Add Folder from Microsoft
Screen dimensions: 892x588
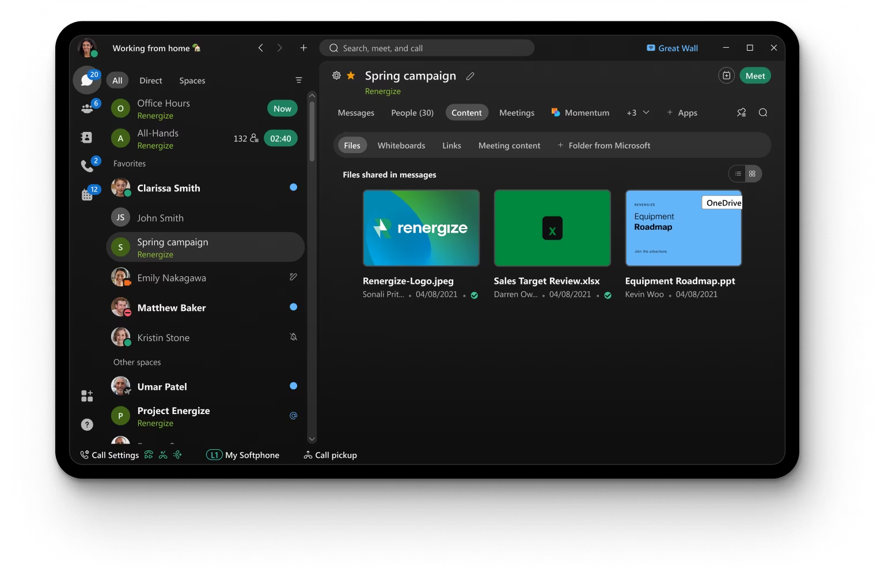coord(603,145)
